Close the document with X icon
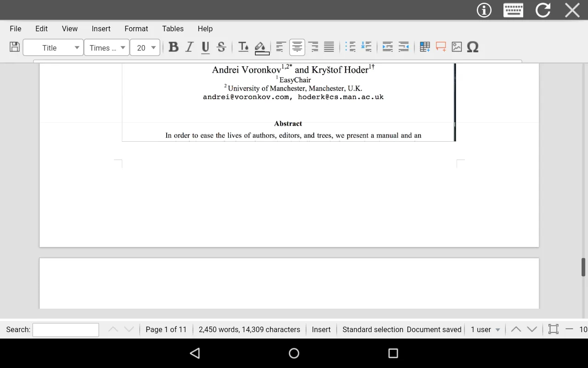588x368 pixels. 572,10
